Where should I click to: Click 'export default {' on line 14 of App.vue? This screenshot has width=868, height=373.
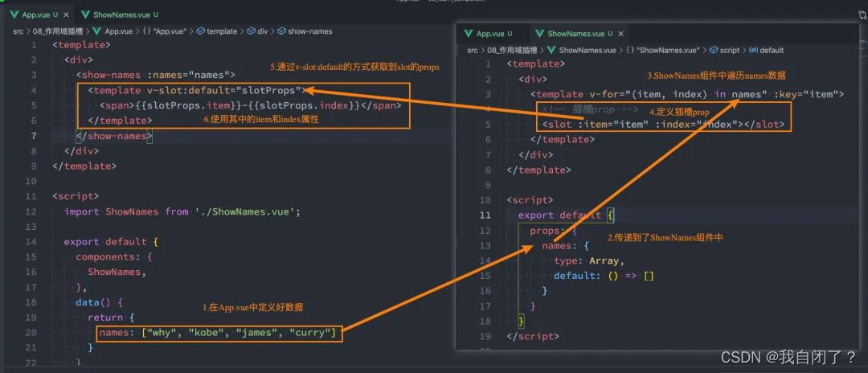tap(111, 242)
